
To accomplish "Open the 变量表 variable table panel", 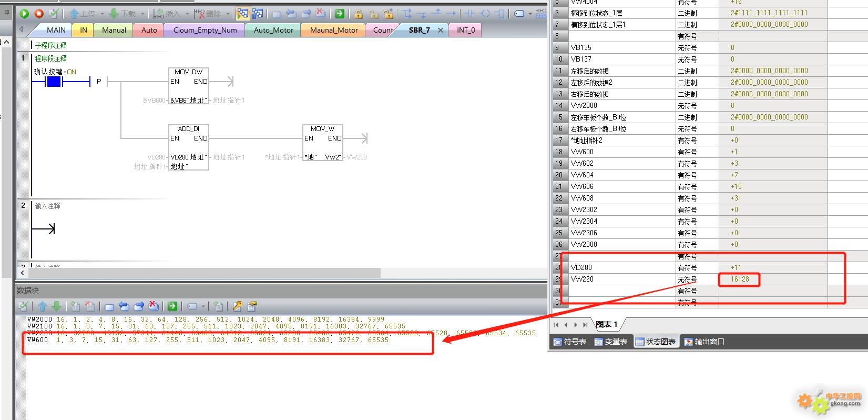I will (611, 342).
